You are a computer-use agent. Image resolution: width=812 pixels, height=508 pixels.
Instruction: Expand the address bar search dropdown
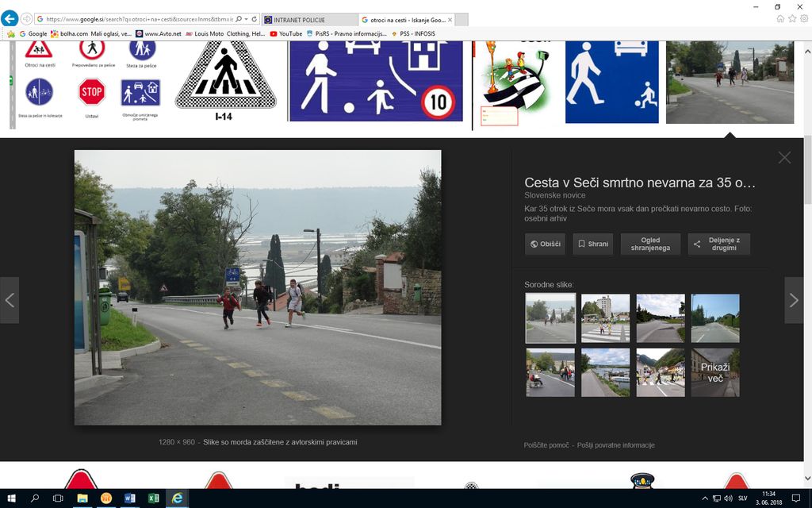(x=246, y=18)
